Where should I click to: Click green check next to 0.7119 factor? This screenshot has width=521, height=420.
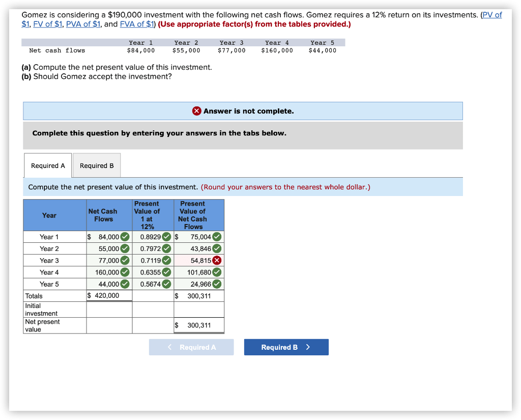point(166,260)
